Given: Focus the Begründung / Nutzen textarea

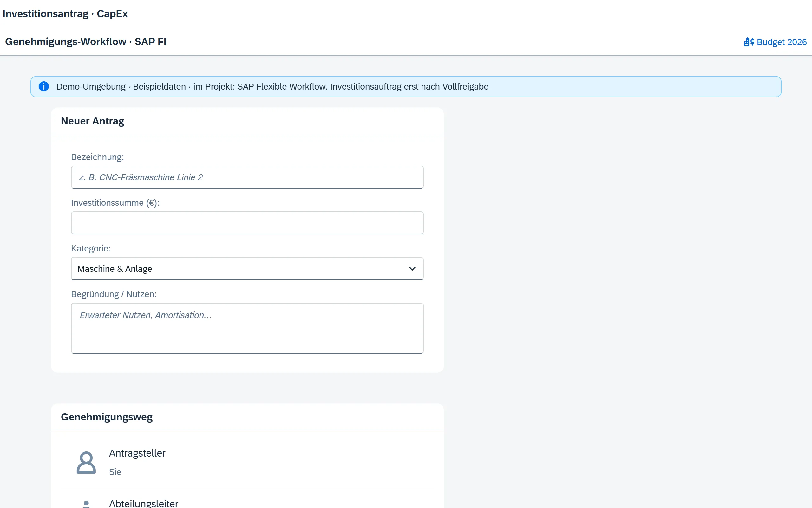Looking at the screenshot, I should tap(247, 328).
